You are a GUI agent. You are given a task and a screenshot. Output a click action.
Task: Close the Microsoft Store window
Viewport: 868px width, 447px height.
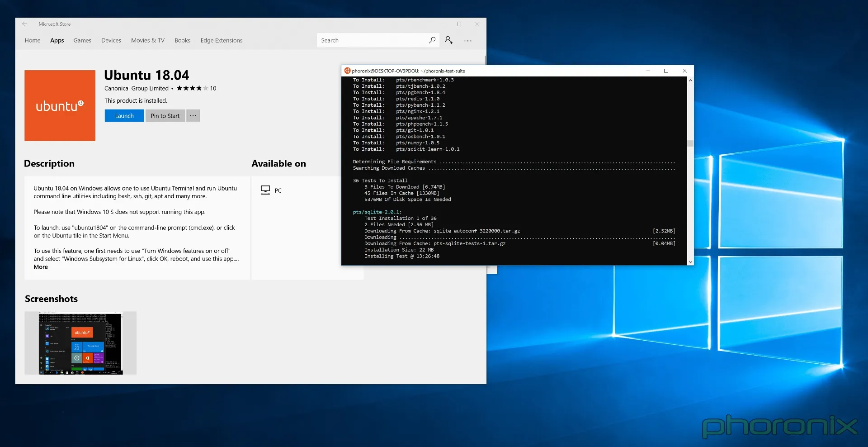pos(477,24)
